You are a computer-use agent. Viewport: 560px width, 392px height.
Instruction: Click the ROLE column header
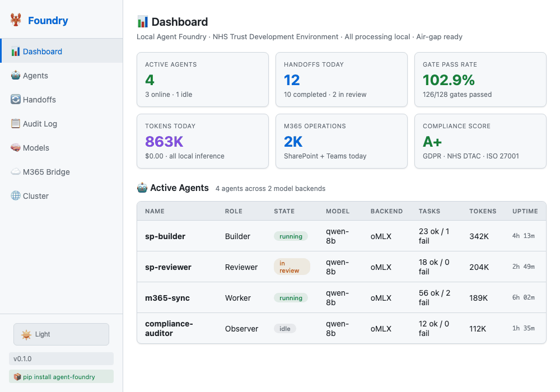234,211
